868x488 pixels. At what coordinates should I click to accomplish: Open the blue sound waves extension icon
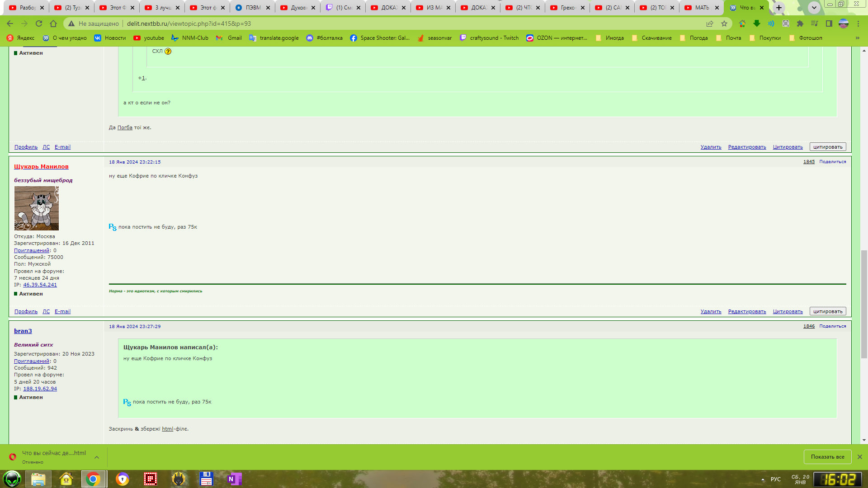click(x=771, y=23)
